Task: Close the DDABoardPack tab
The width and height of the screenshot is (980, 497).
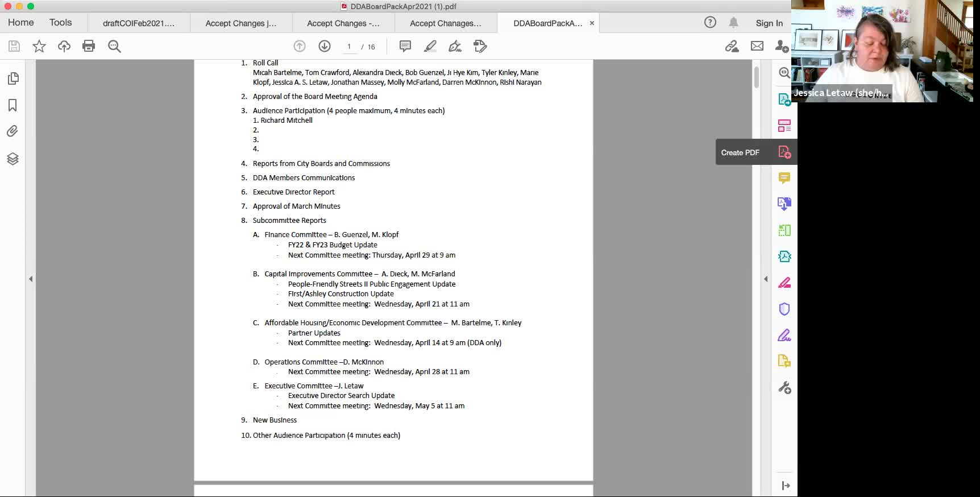Action: 592,23
